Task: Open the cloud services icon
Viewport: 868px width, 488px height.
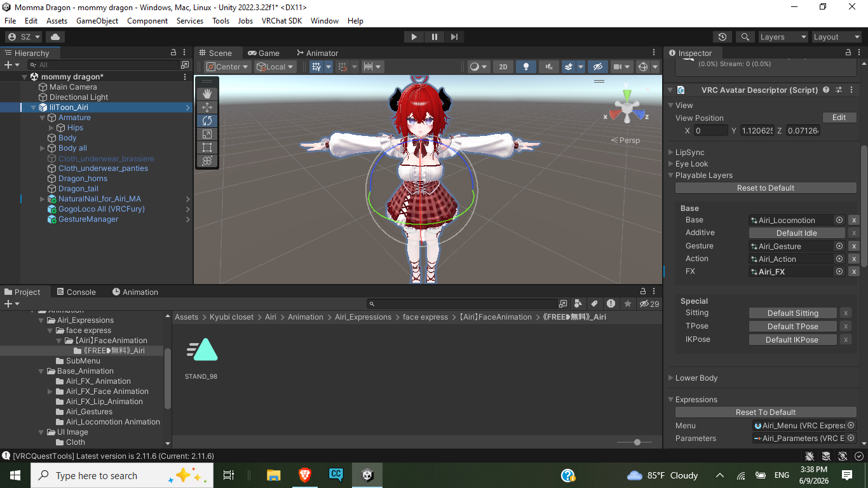Action: point(56,37)
